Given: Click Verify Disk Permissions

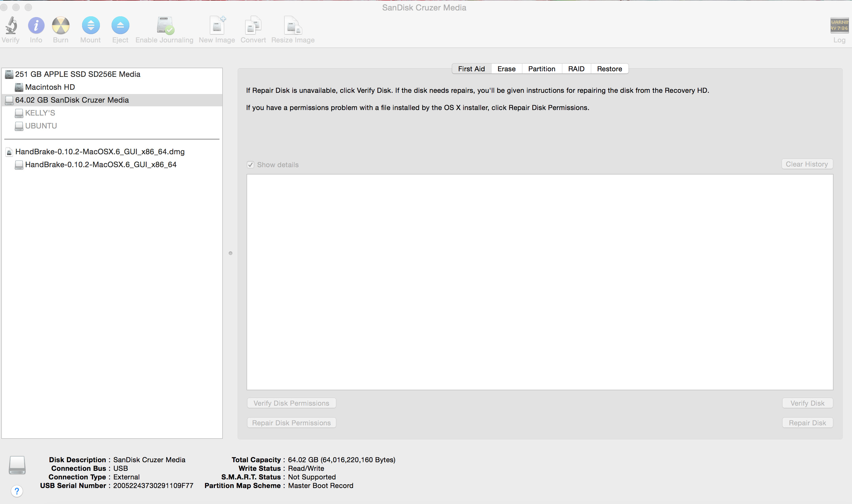Looking at the screenshot, I should click(x=291, y=403).
